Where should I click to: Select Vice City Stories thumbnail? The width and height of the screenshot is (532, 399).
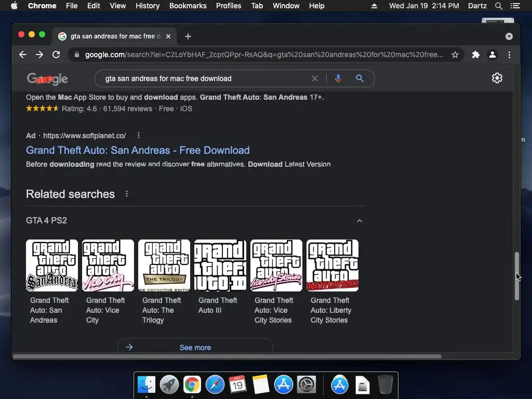click(276, 265)
